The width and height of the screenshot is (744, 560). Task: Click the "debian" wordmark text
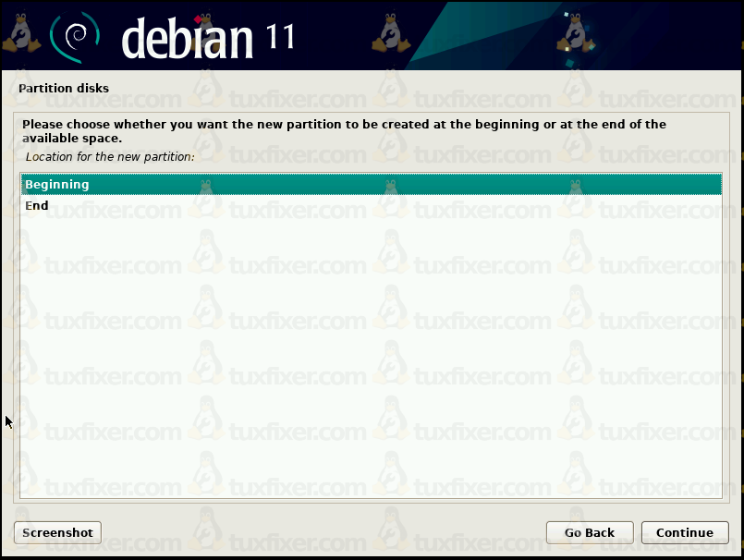pyautogui.click(x=187, y=39)
